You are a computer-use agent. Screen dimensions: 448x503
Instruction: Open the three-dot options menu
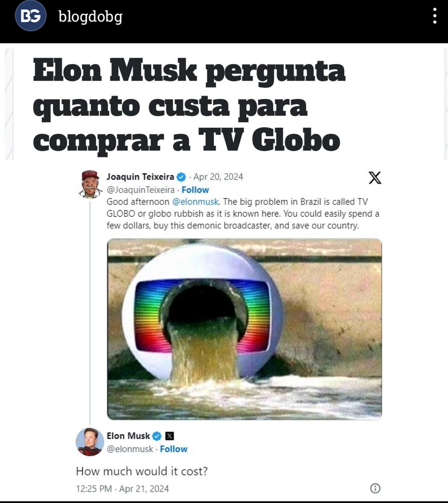pos(434,16)
